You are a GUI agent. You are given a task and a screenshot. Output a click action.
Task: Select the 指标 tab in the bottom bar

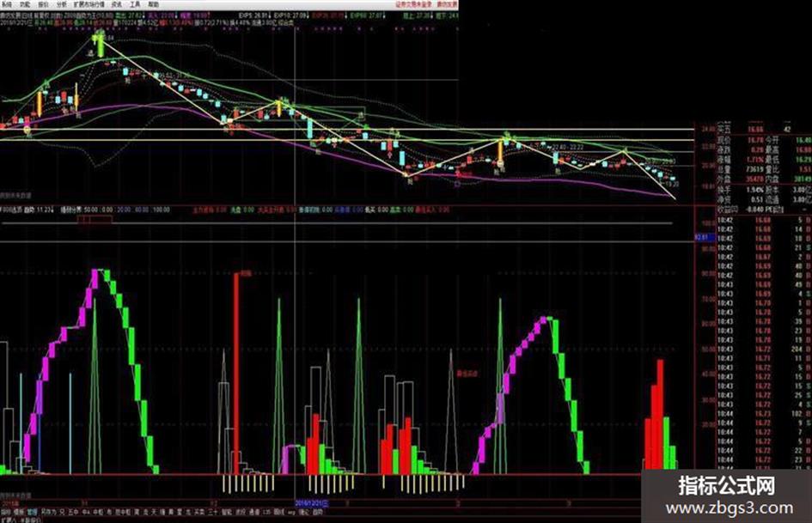(6, 512)
